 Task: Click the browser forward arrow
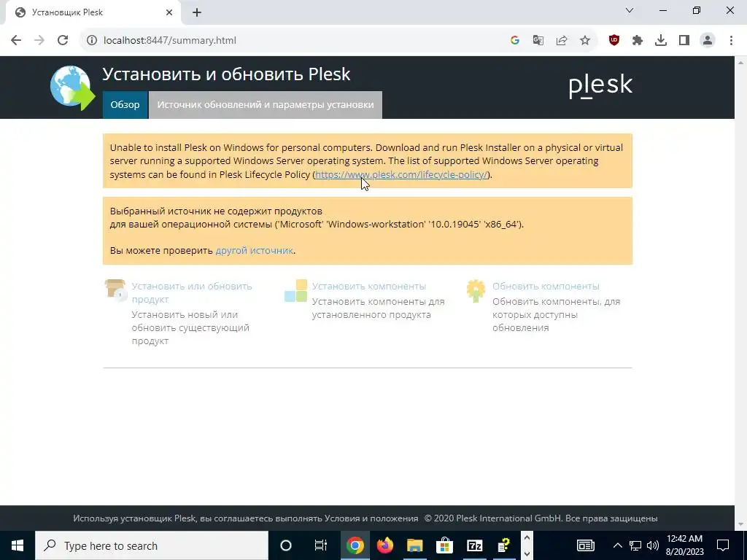[39, 41]
